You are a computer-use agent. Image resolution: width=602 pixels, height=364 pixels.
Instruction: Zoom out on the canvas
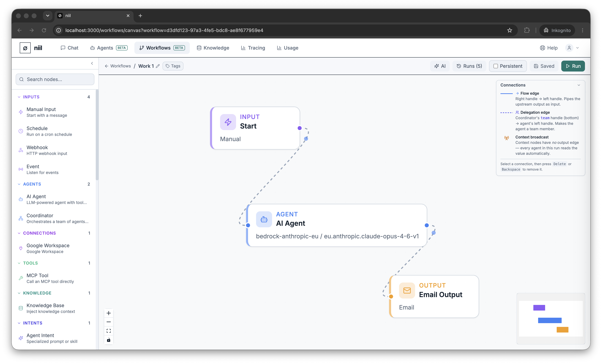tap(109, 322)
